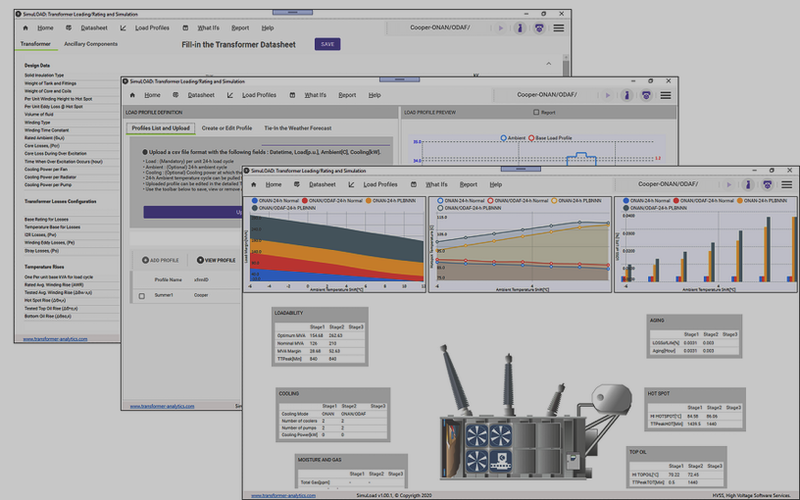Collapse Design Data section chevron in back window

[548, 64]
